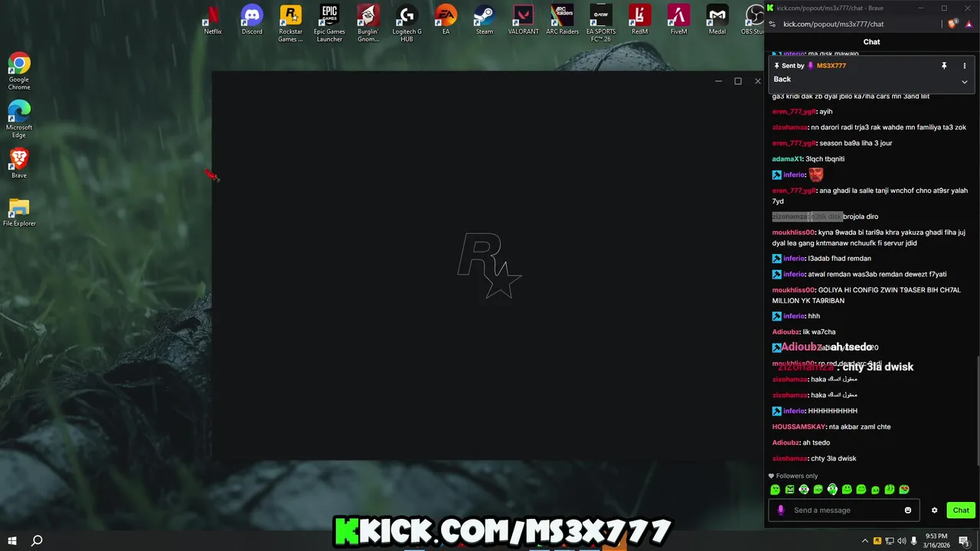Click message 'season ba9a liha 3 jour'

tap(855, 143)
